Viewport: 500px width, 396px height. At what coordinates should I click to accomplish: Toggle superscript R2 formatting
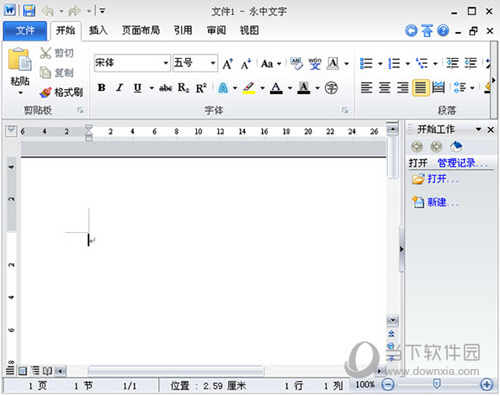tap(201, 88)
